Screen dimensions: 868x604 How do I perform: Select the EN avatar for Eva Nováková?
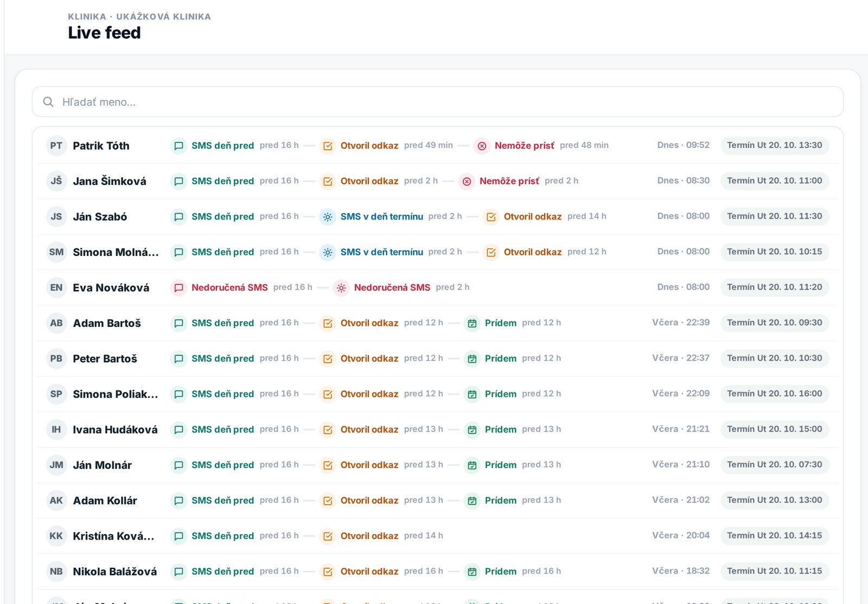(56, 288)
